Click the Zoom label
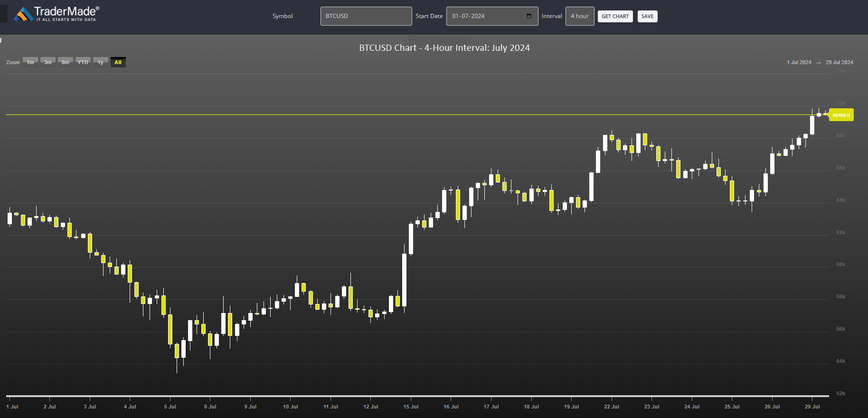Image resolution: width=868 pixels, height=418 pixels. [x=13, y=62]
